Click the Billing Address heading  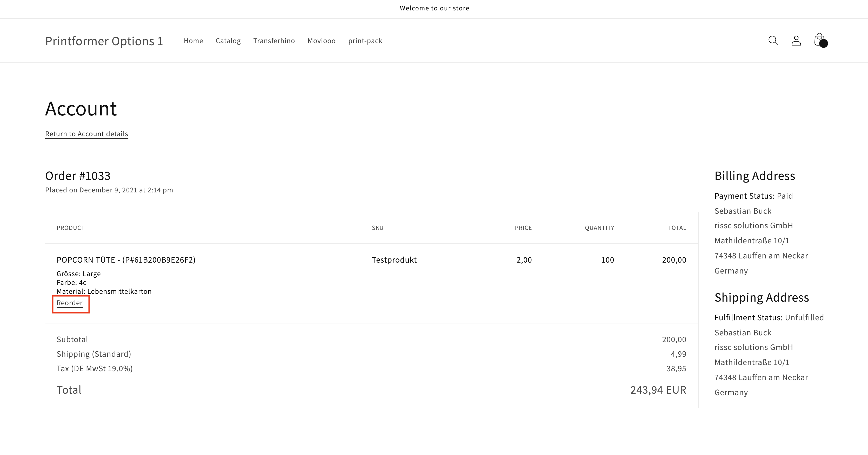point(755,176)
